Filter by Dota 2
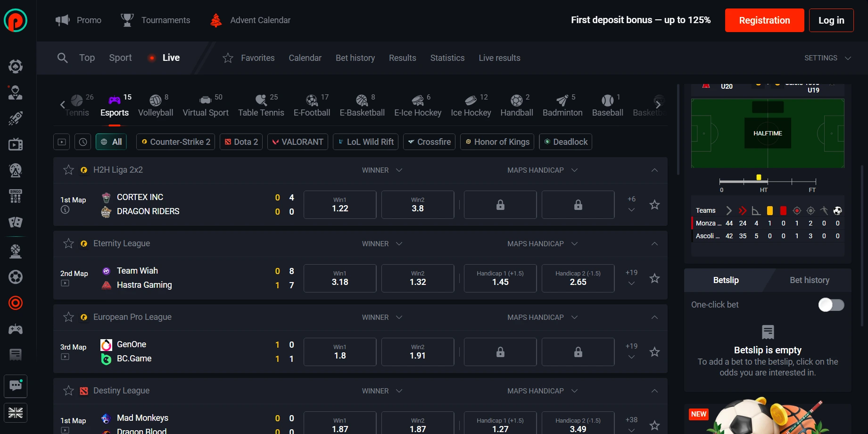This screenshot has width=868, height=434. (241, 142)
